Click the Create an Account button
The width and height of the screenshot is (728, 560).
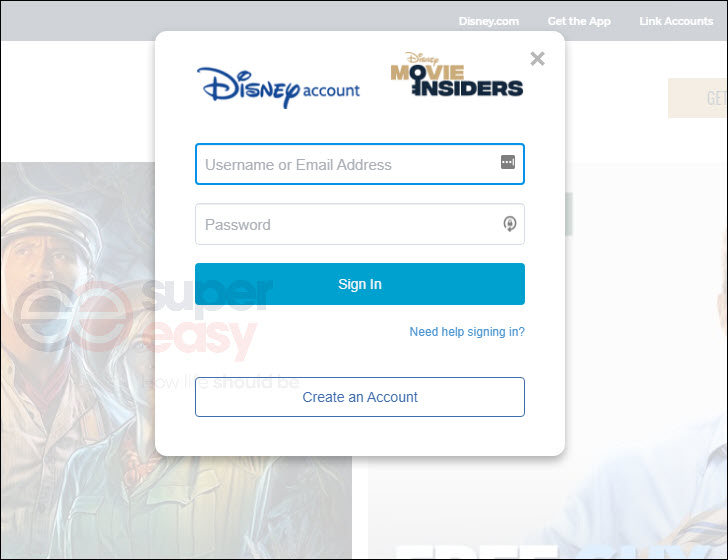pos(360,397)
